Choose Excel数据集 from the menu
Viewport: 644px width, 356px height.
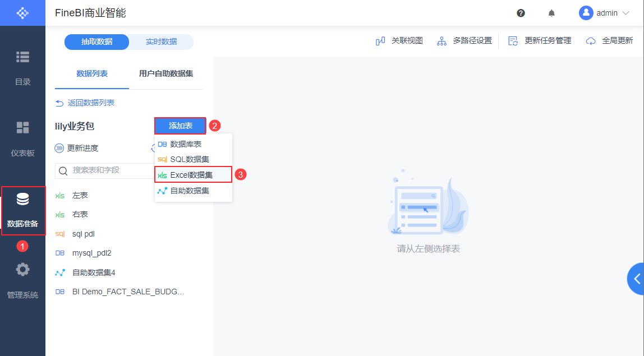[193, 174]
